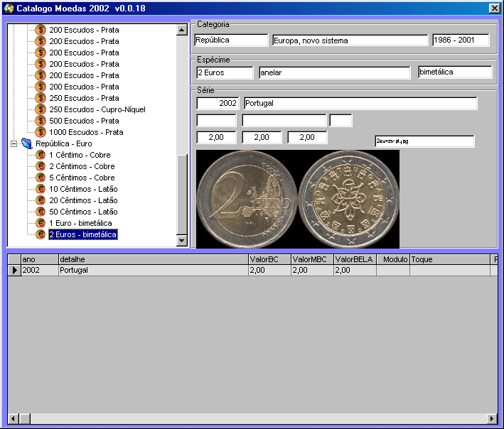The image size is (504, 429).
Task: Click the ValorMBC column header
Action: click(x=313, y=259)
